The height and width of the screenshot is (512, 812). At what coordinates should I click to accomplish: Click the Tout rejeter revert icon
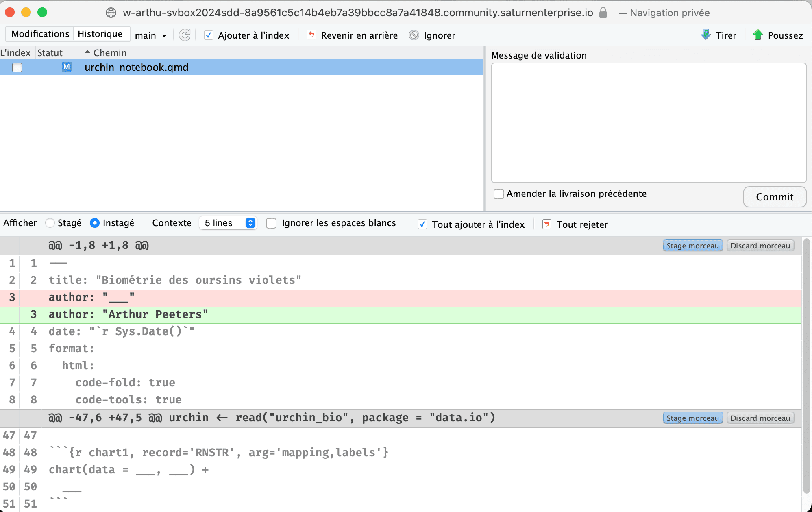click(x=547, y=224)
